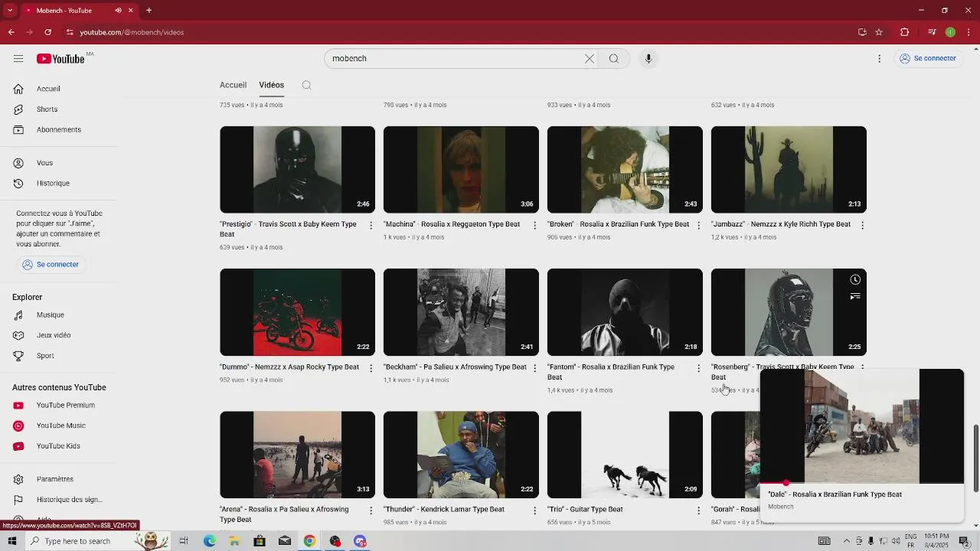Open options menu for "Beckham" video
Image resolution: width=980 pixels, height=551 pixels.
(x=535, y=368)
